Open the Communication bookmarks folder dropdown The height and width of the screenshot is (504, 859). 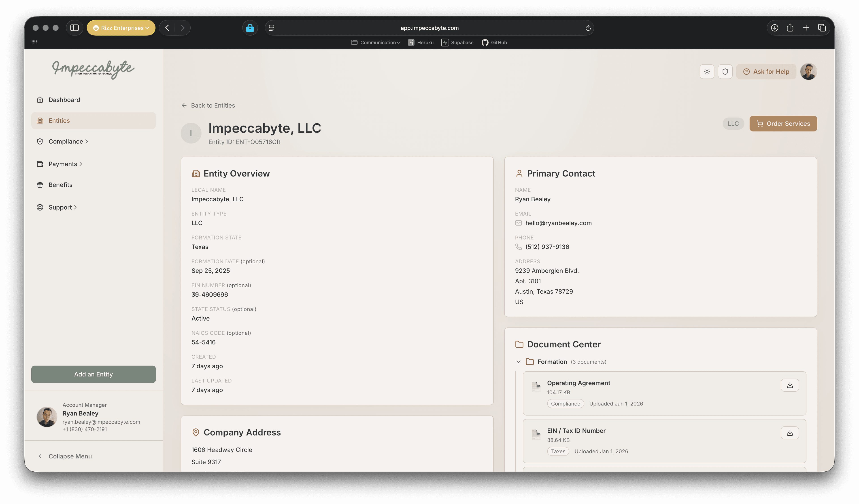coord(375,43)
